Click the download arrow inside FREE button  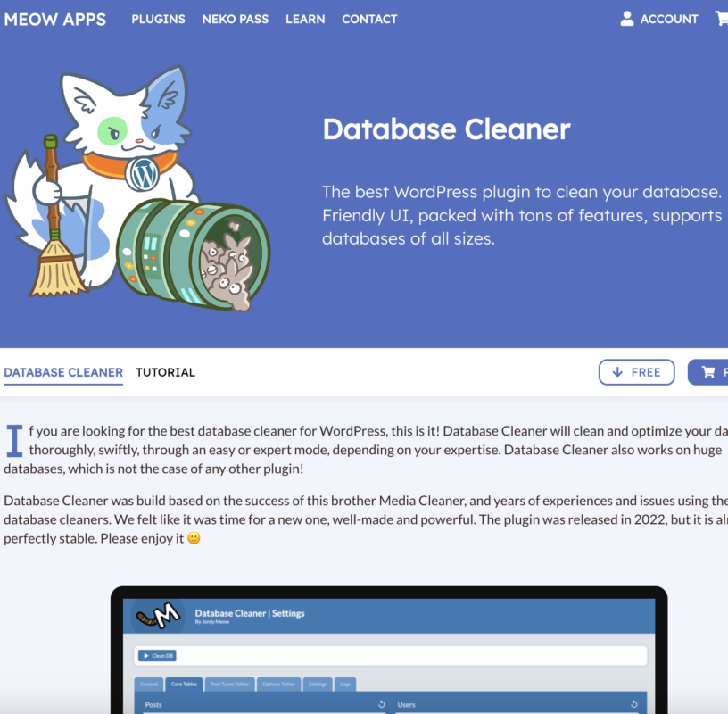coord(617,372)
